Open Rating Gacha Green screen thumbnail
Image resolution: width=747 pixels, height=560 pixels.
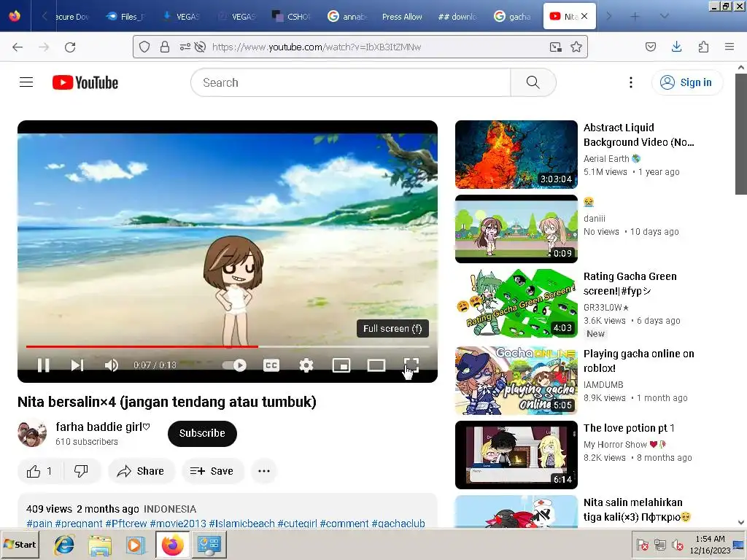[516, 303]
